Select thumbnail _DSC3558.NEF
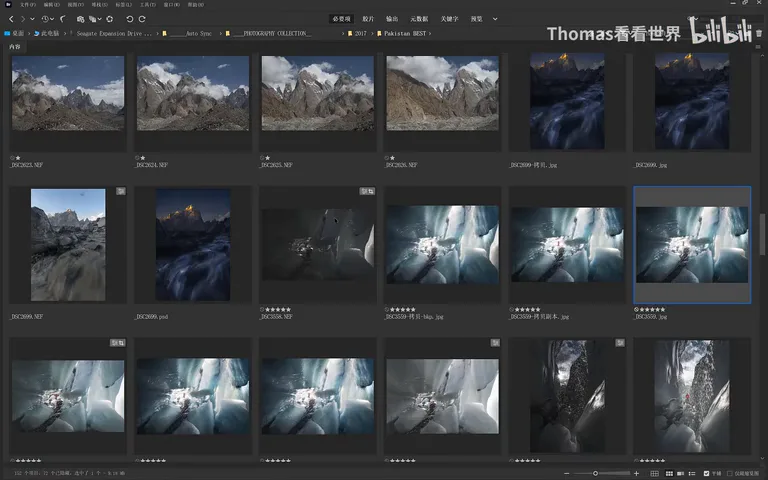The width and height of the screenshot is (768, 480). tap(318, 245)
